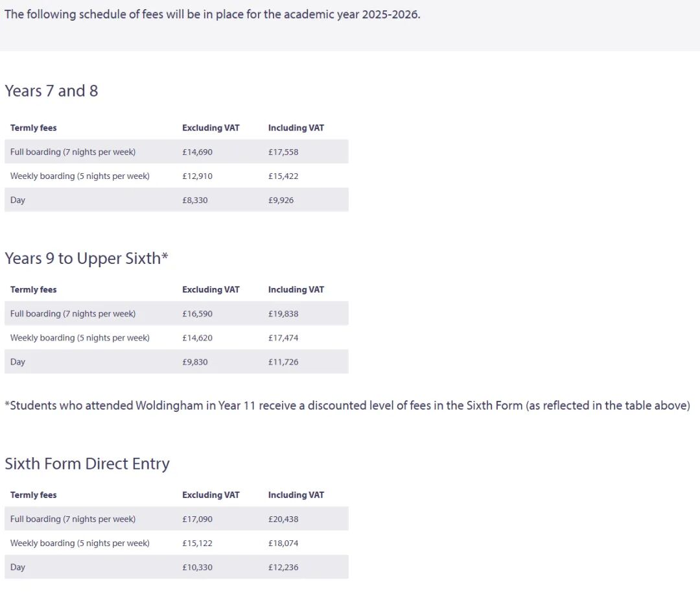Click the £8,330 day fee
700x596 pixels.
click(x=195, y=200)
